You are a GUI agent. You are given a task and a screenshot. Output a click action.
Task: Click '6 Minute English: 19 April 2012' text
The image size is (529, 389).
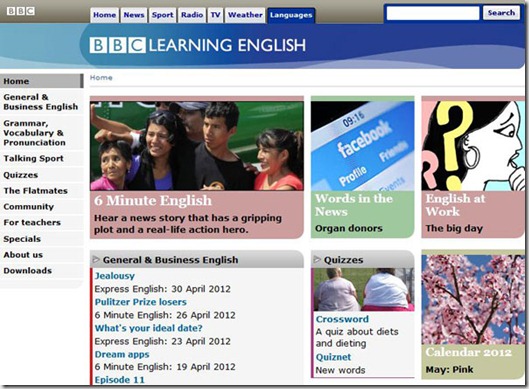pos(165,367)
